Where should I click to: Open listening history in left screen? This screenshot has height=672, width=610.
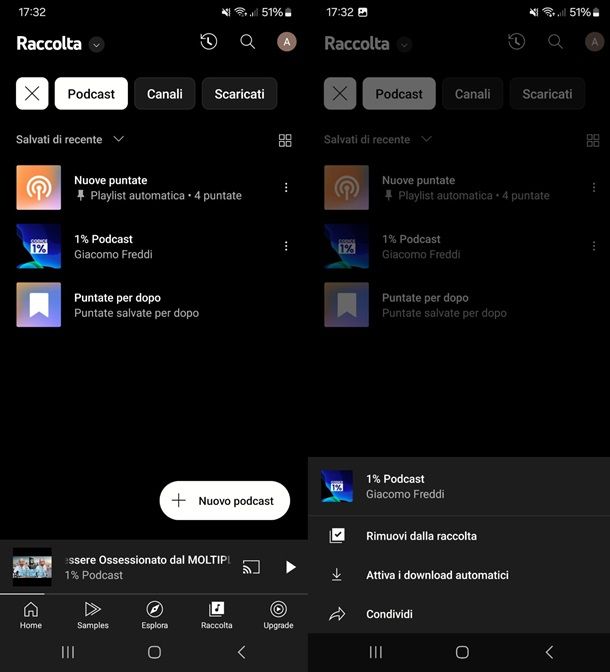pyautogui.click(x=209, y=42)
